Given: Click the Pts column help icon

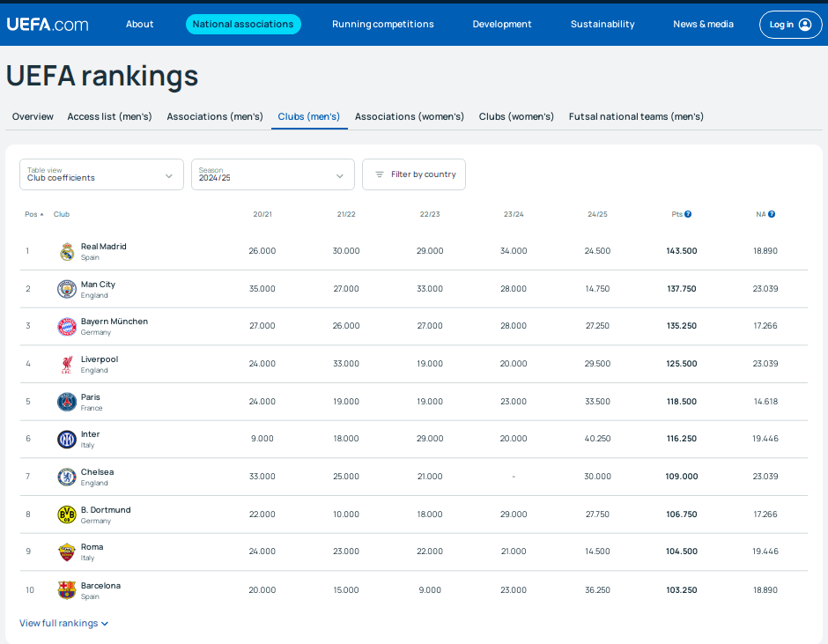Looking at the screenshot, I should pos(688,214).
